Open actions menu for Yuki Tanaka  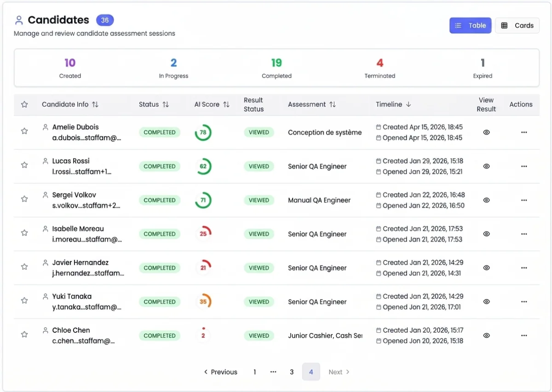(524, 302)
